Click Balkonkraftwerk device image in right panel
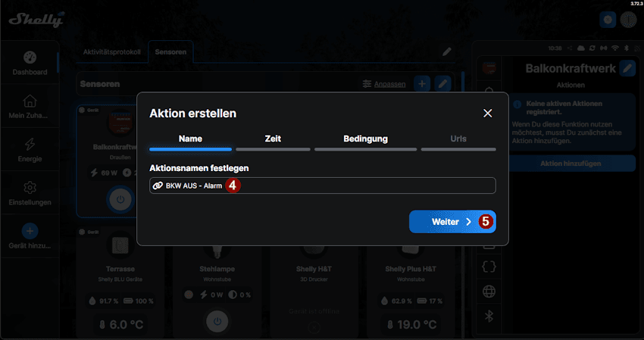644x340 pixels. point(489,67)
